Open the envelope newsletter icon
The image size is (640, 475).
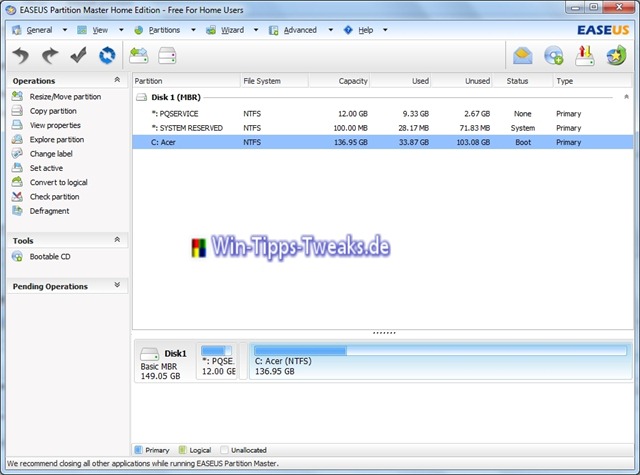[522, 55]
